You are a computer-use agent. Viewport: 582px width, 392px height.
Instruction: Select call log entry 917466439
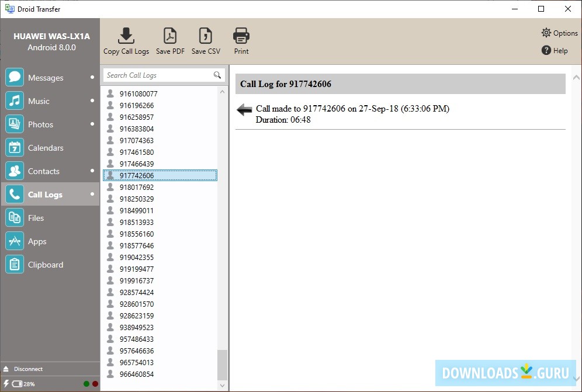tap(160, 164)
